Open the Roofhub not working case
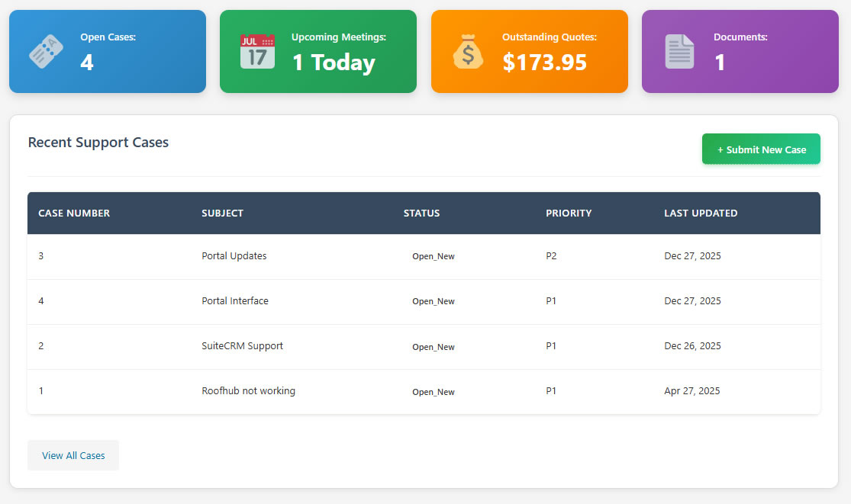 [x=248, y=390]
